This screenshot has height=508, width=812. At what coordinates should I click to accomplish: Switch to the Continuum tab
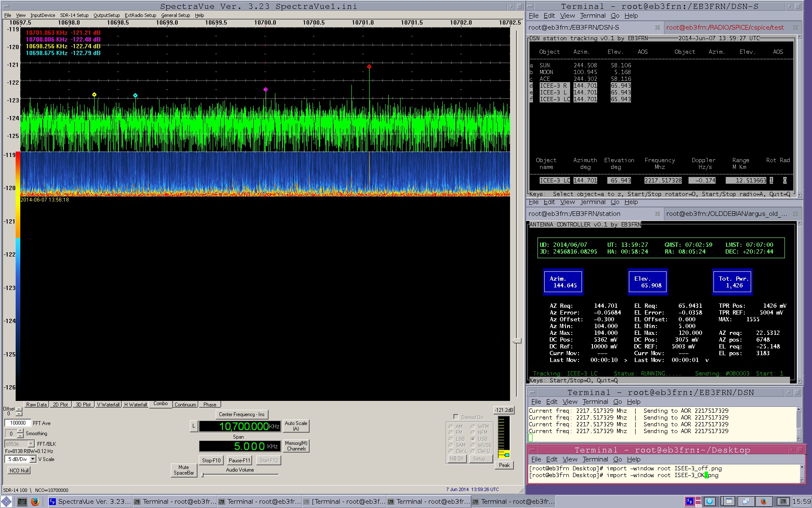(185, 405)
